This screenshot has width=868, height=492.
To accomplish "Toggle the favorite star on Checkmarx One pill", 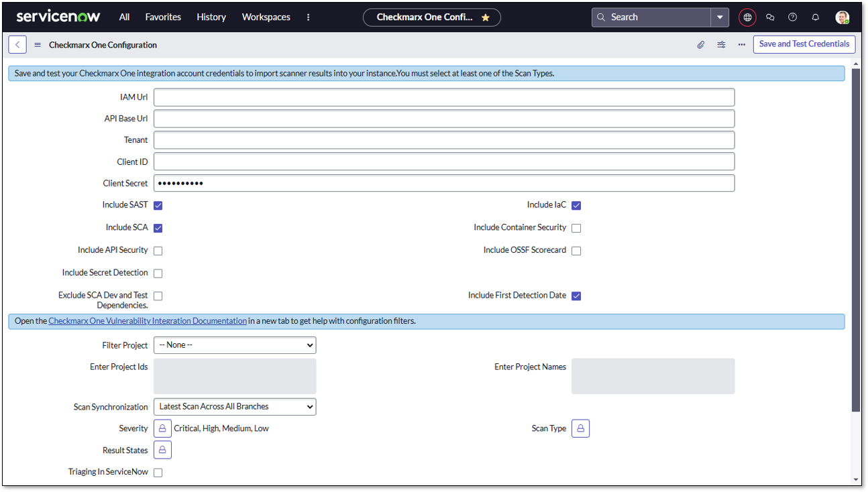I will coord(486,17).
